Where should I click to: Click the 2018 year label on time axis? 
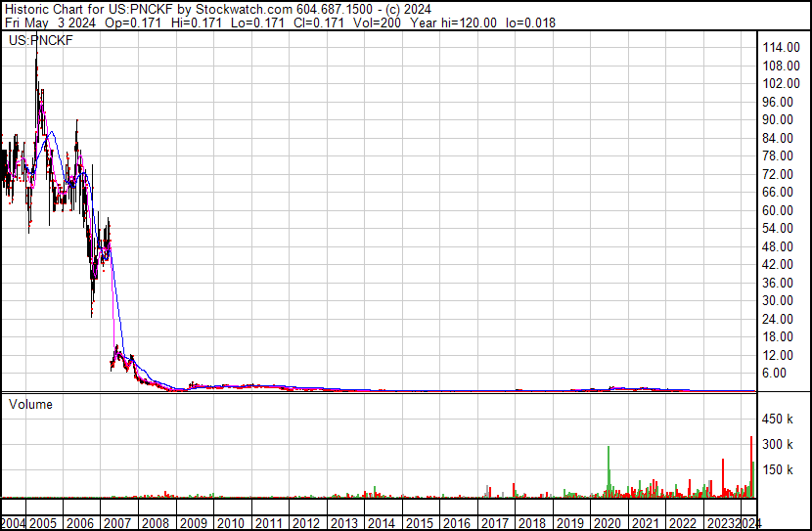pyautogui.click(x=532, y=523)
